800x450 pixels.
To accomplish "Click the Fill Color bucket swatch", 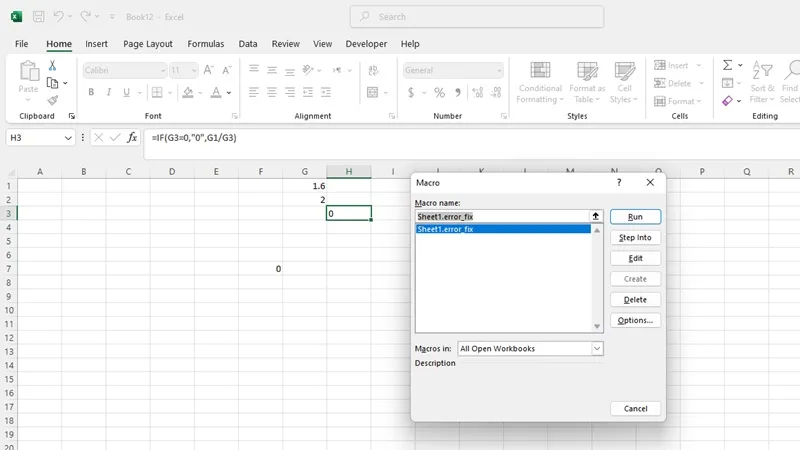I will pyautogui.click(x=188, y=92).
